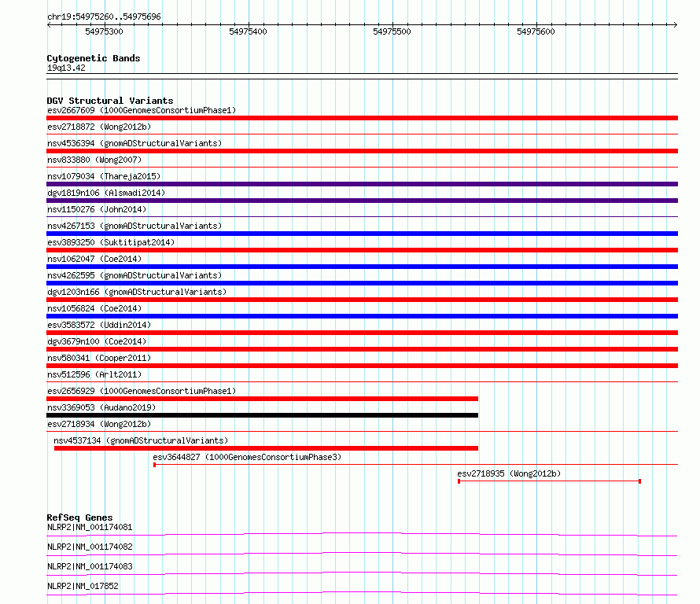Select the nsv4536394 gnomAD variant label
This screenshot has width=700, height=604.
pyautogui.click(x=134, y=143)
